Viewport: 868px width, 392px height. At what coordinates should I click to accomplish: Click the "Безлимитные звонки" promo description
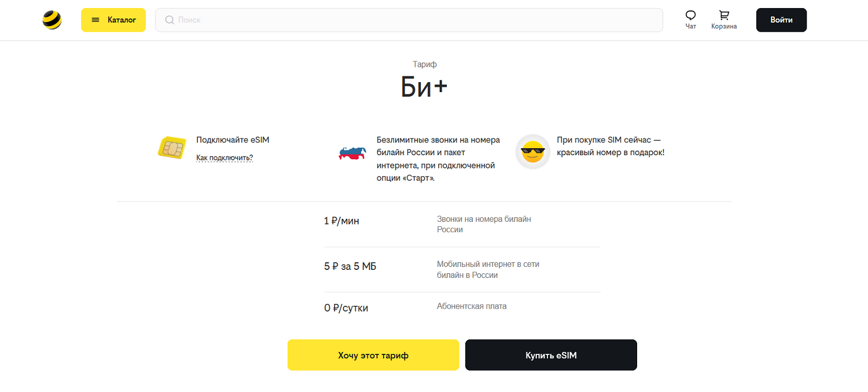click(x=438, y=159)
